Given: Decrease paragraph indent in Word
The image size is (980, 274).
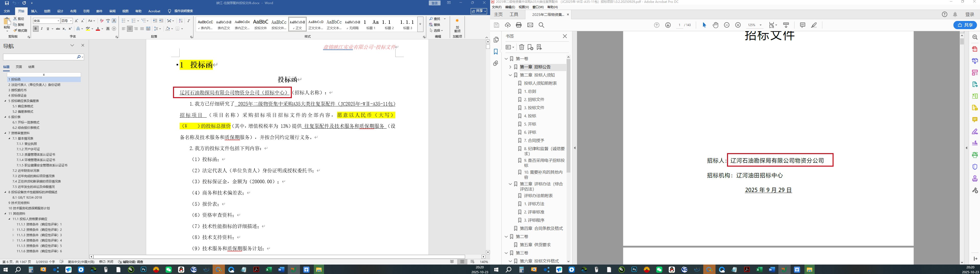Looking at the screenshot, I should pos(155,20).
